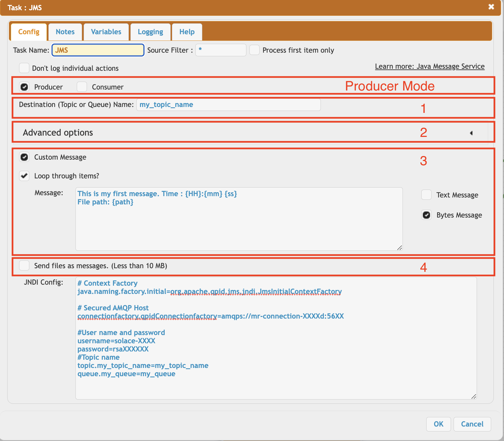The height and width of the screenshot is (441, 504).
Task: Expand the Advanced options section arrow
Action: pyautogui.click(x=471, y=133)
